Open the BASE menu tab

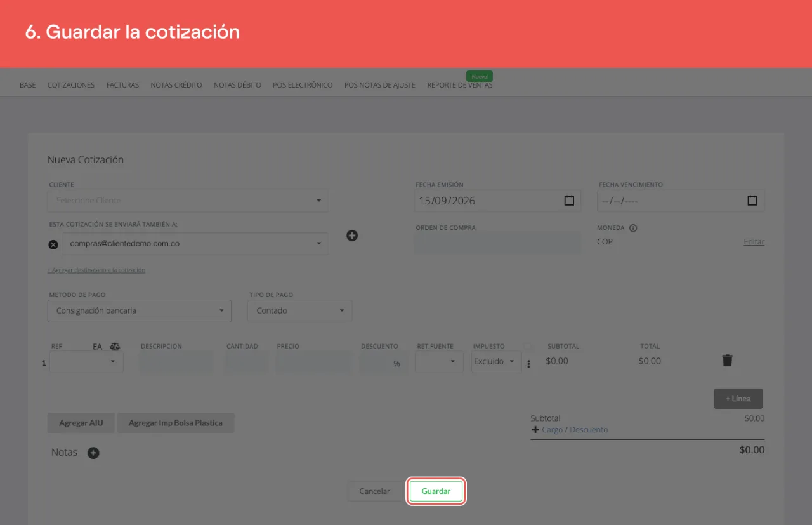click(28, 85)
